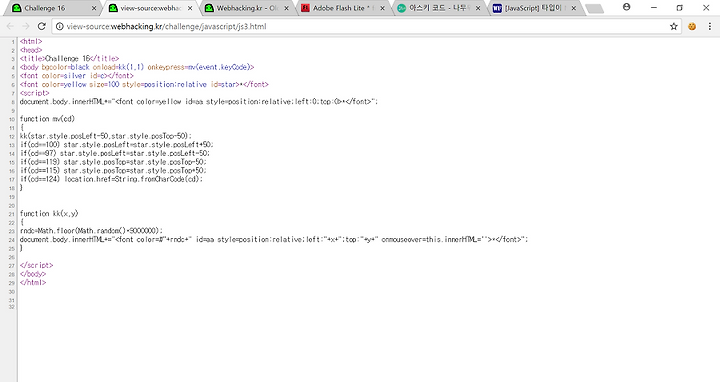Go back to previous page
The height and width of the screenshot is (382, 720).
tap(10, 27)
